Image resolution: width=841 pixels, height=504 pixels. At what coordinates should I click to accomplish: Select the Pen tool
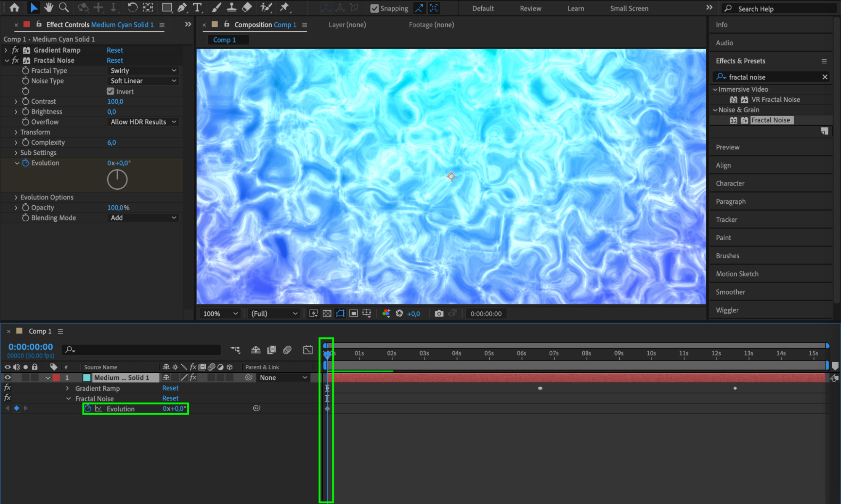(182, 7)
